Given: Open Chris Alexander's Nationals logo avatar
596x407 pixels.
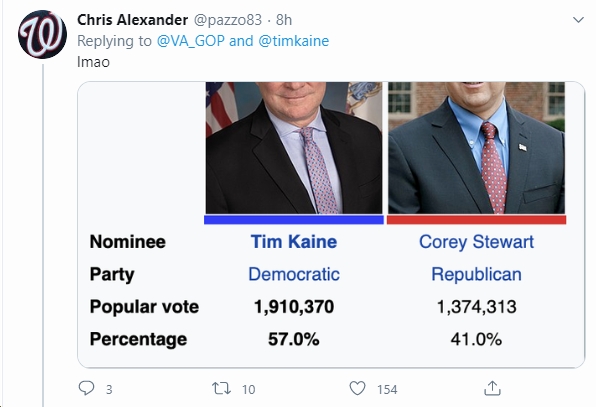Looking at the screenshot, I should click(x=43, y=35).
